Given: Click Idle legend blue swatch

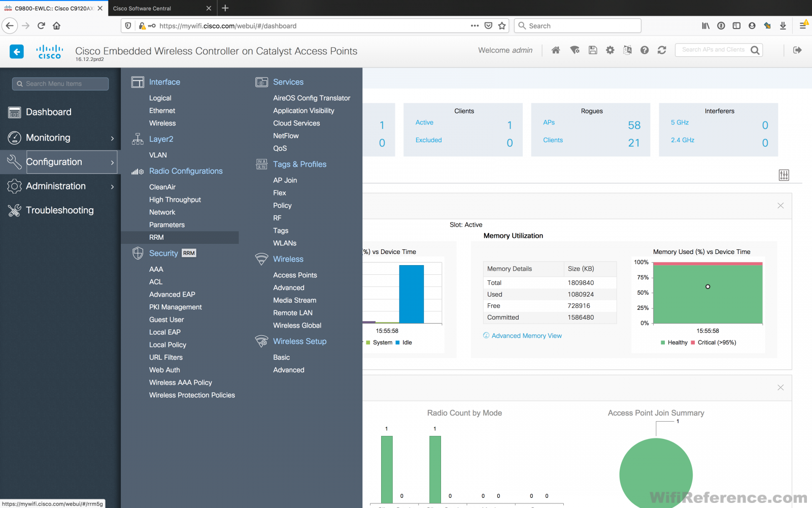Looking at the screenshot, I should coord(397,342).
